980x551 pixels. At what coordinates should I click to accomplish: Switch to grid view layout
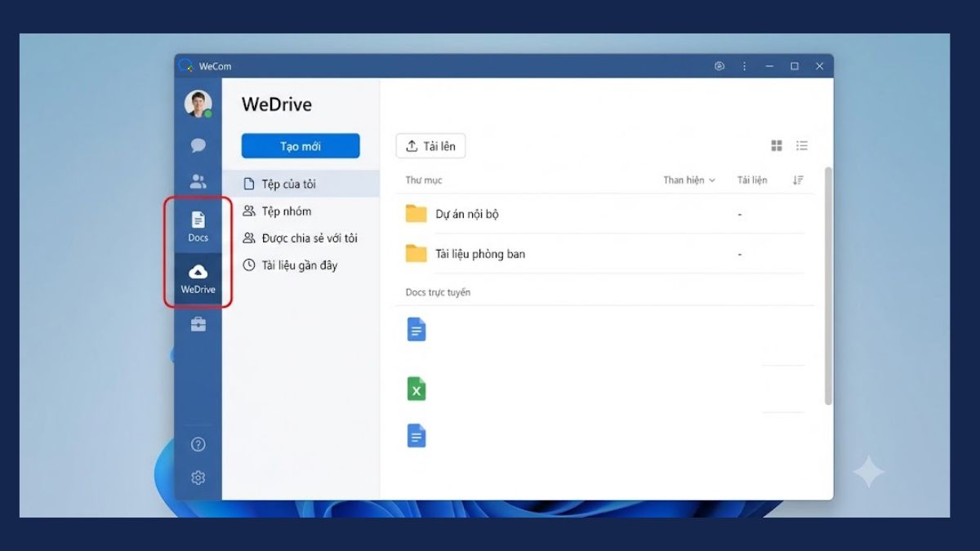coord(777,146)
